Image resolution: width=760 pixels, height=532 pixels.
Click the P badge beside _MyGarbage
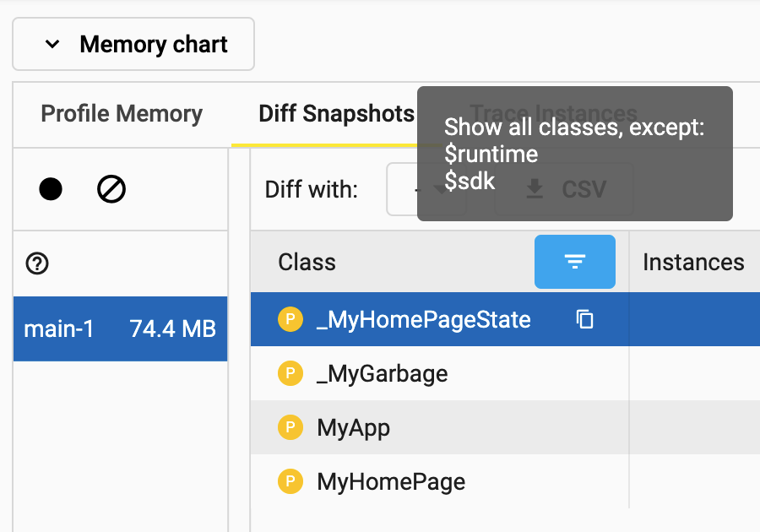coord(290,373)
